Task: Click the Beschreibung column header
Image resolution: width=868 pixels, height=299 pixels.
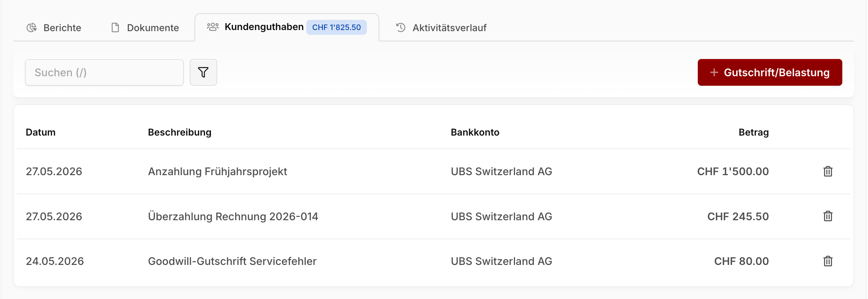Action: tap(180, 132)
